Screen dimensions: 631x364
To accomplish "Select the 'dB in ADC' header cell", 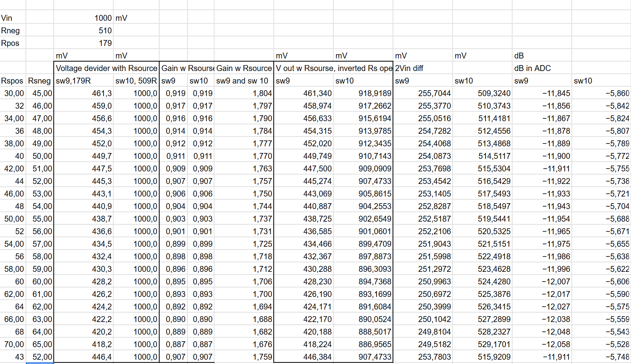I will (542, 68).
